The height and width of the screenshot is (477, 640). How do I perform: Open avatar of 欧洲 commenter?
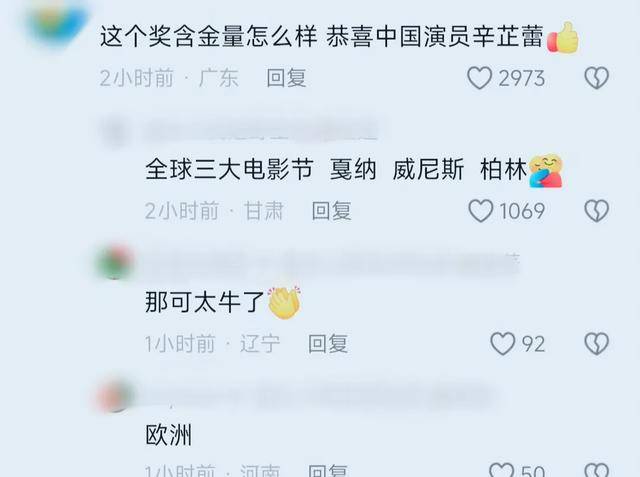[x=115, y=395]
